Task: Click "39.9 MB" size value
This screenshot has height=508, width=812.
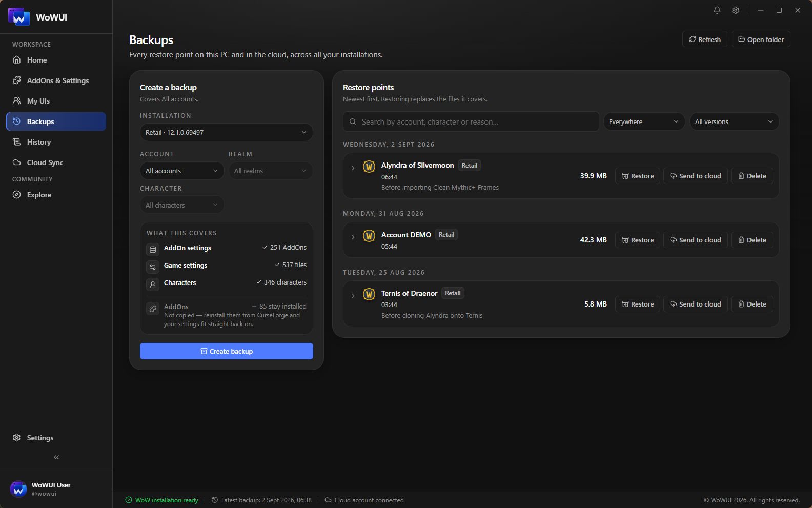Action: [x=593, y=176]
